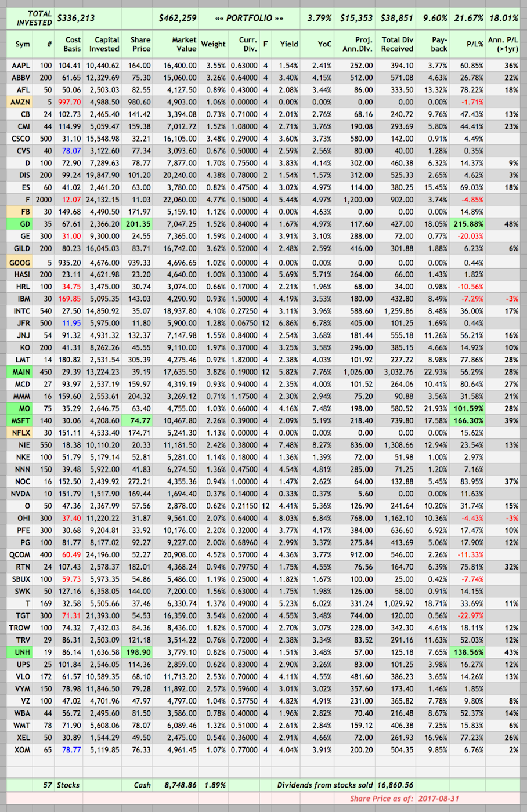This screenshot has height=812, width=527.
Task: Click the GOOG symbol cell
Action: 21,262
